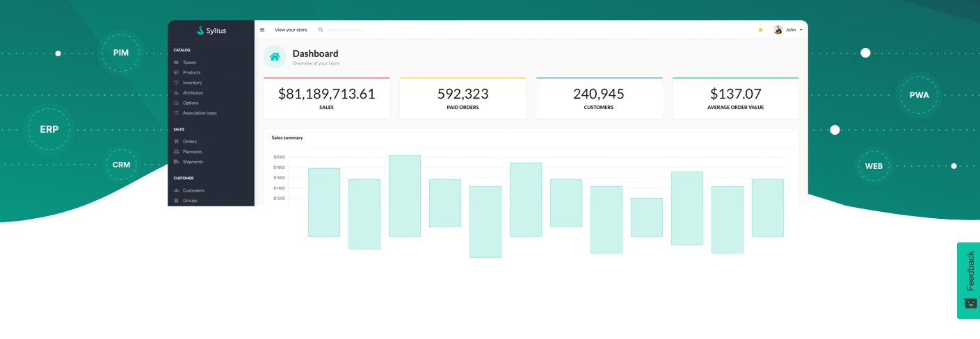Click the hamburger menu icon in top bar
The image size is (980, 339).
point(262,30)
